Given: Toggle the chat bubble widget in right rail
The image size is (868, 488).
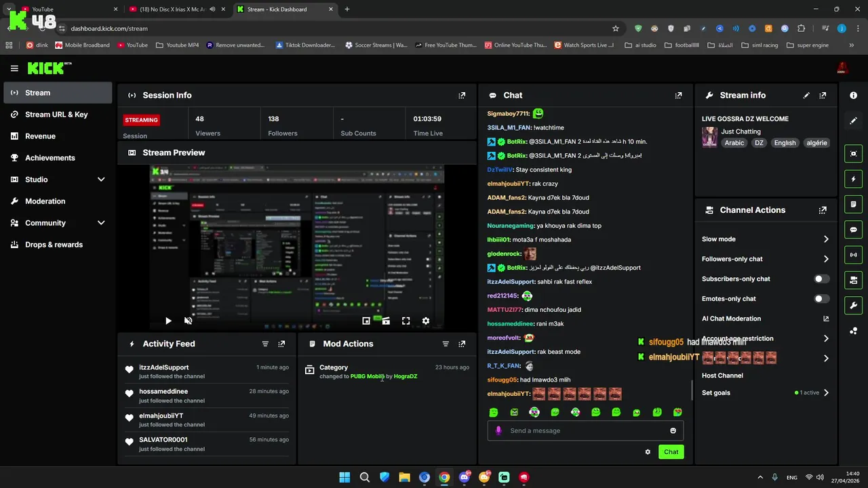Looking at the screenshot, I should pyautogui.click(x=853, y=230).
